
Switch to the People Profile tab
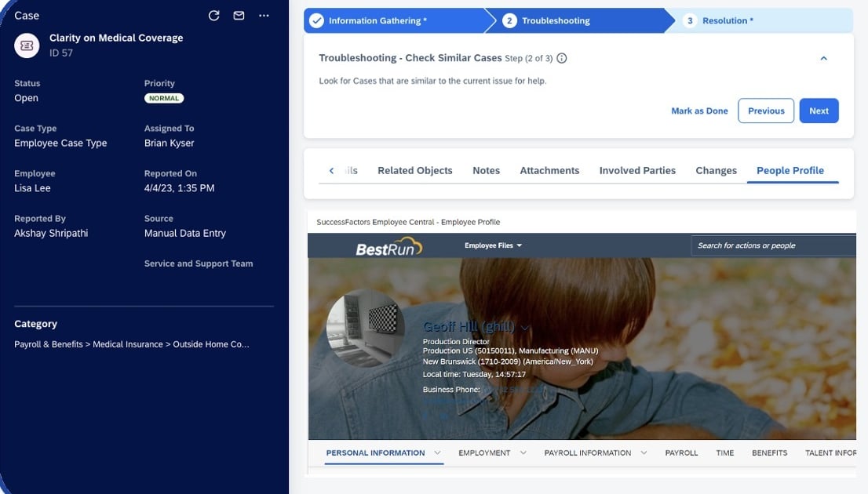tap(790, 169)
